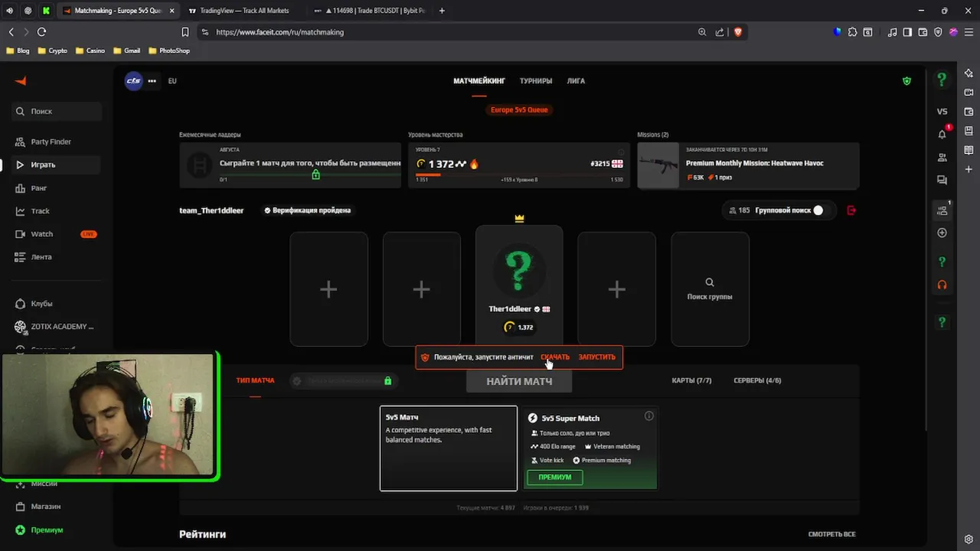Viewport: 980px width, 551px height.
Task: Click the CFS game selector logo
Action: [x=134, y=80]
